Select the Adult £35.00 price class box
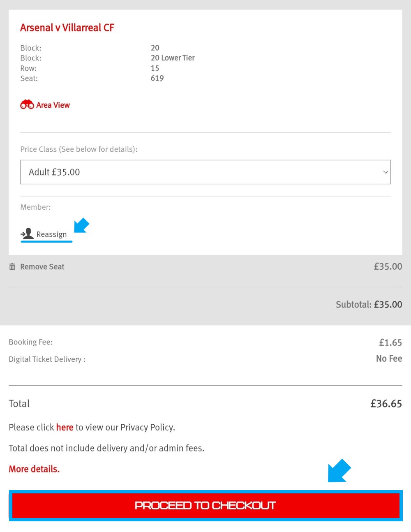The width and height of the screenshot is (411, 532). point(205,172)
